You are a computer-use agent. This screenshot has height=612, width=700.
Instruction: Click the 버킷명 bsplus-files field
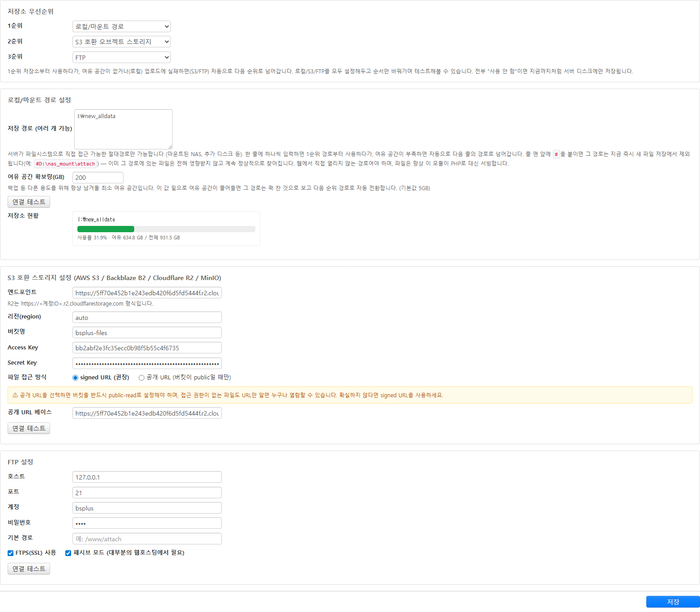[x=147, y=332]
